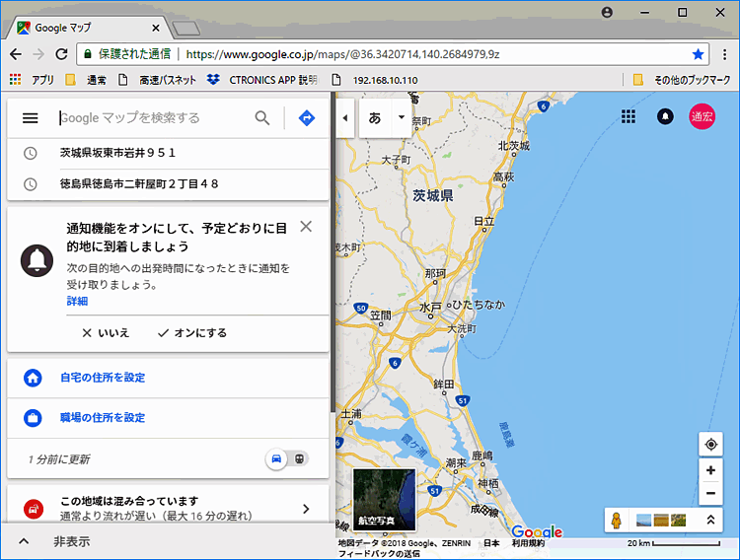Image resolution: width=740 pixels, height=560 pixels.
Task: Click the clock icon beside 徳島県徳島市二軒屋町
Action: pos(31,184)
